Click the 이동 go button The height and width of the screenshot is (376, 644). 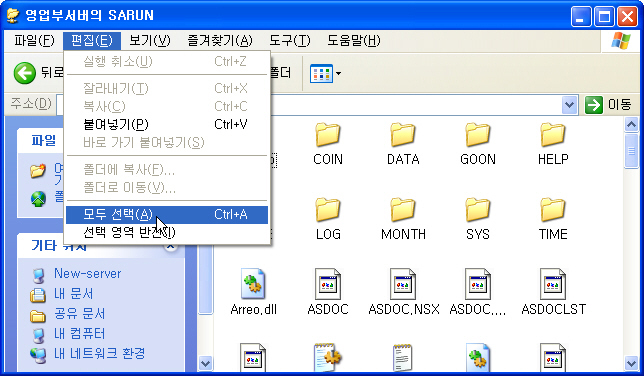[609, 105]
